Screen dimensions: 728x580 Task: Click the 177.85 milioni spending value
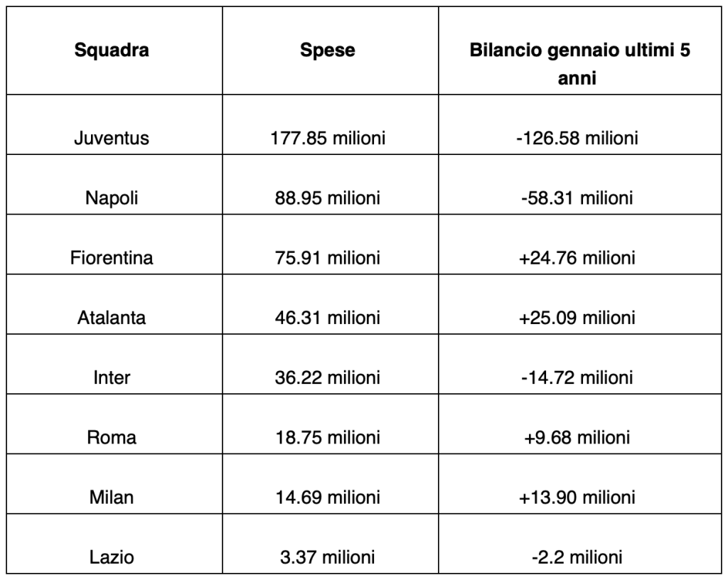[x=327, y=137]
